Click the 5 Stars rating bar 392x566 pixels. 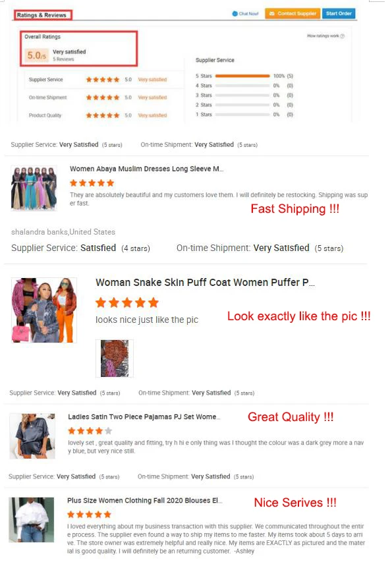[242, 76]
